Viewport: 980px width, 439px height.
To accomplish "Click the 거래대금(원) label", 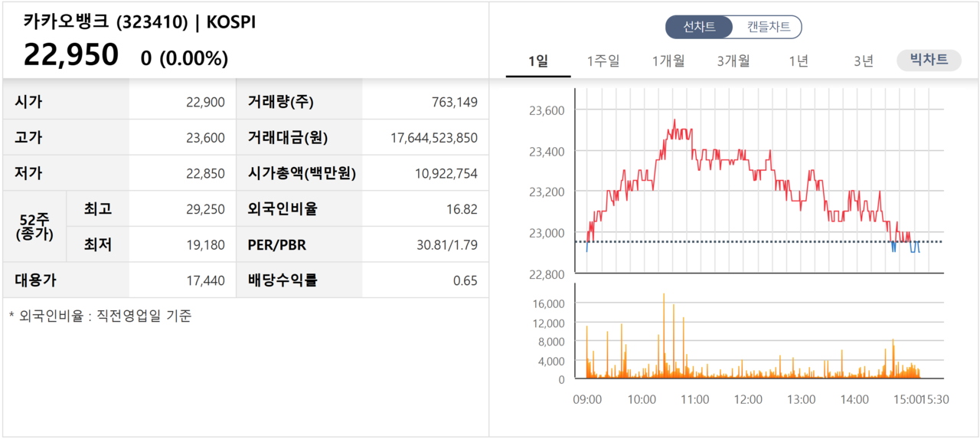I will [x=287, y=138].
